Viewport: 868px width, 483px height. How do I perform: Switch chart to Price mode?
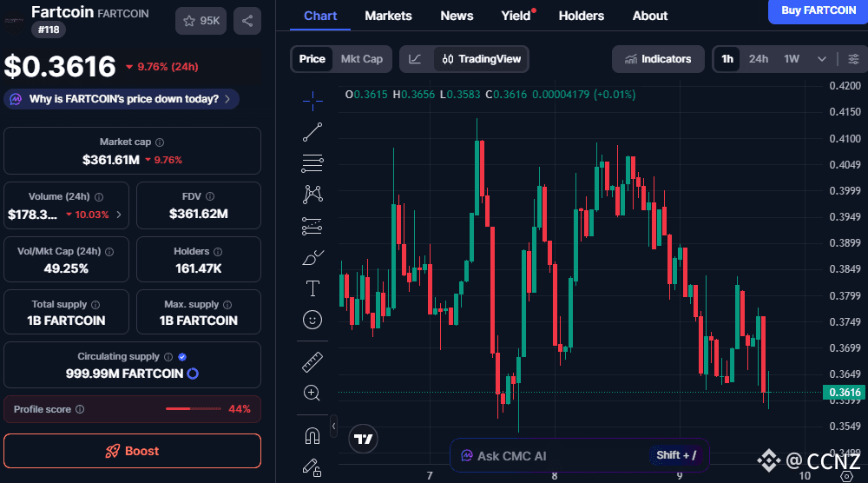pos(312,59)
